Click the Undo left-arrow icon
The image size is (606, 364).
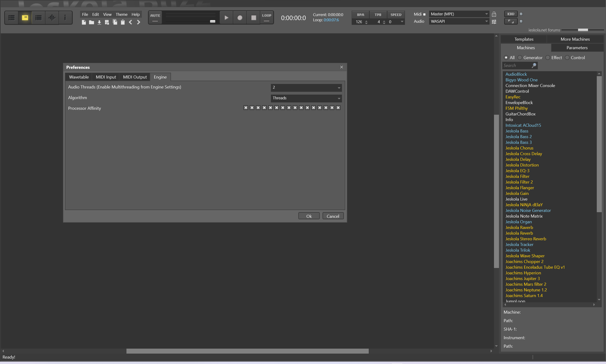pos(131,22)
